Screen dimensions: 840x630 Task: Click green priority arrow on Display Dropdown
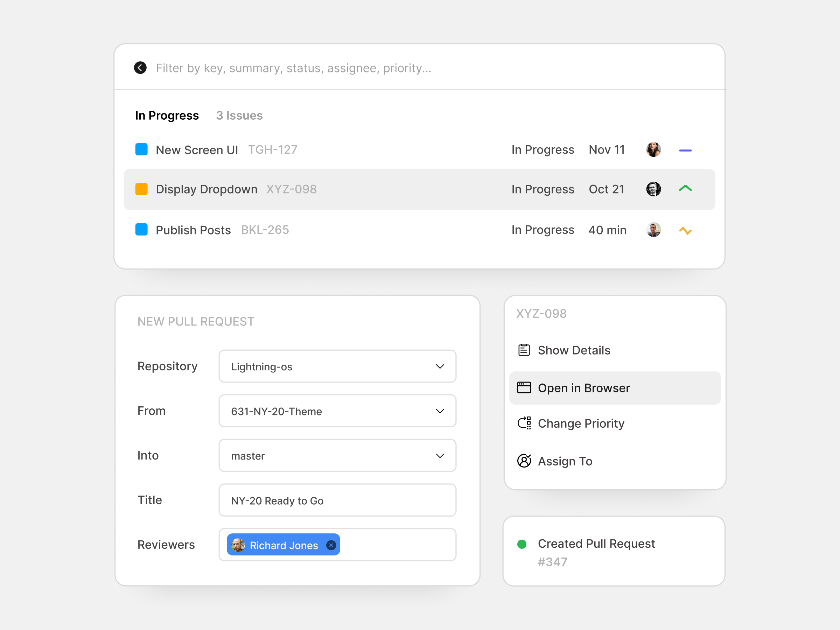click(x=685, y=189)
